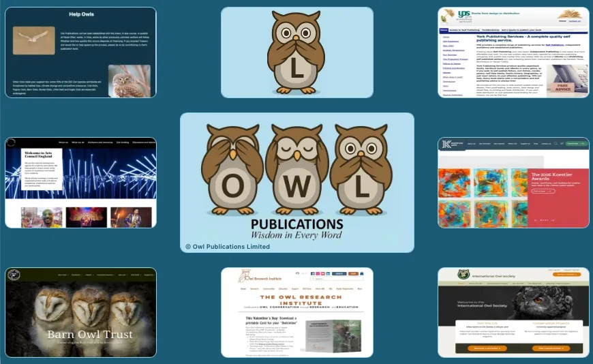Screen dimensions: 593x364
Task: Click the Barn Owl Trust circular logo
Action: tap(14, 274)
